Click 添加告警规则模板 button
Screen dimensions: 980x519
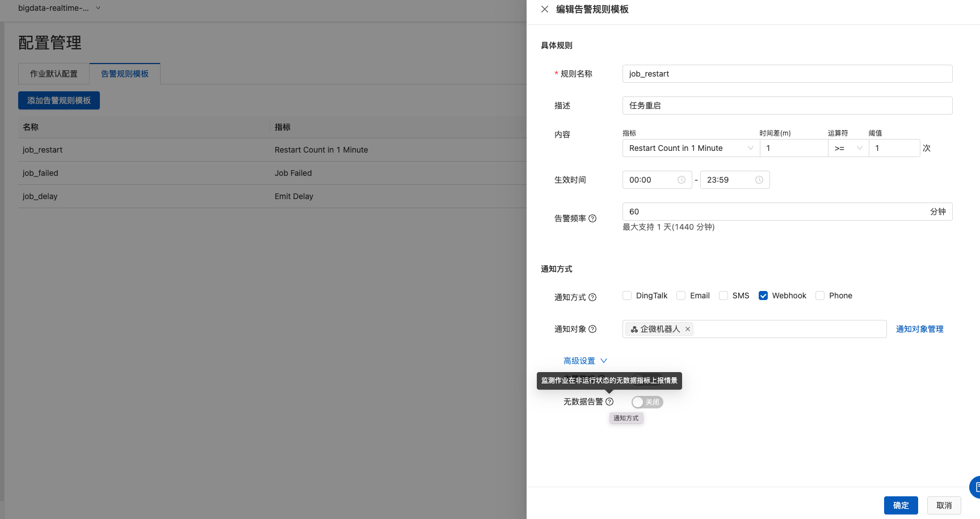59,100
